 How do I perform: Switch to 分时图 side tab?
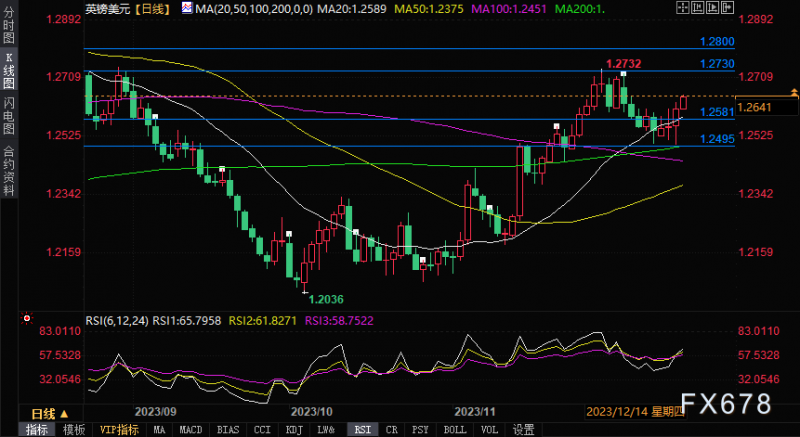pyautogui.click(x=9, y=26)
